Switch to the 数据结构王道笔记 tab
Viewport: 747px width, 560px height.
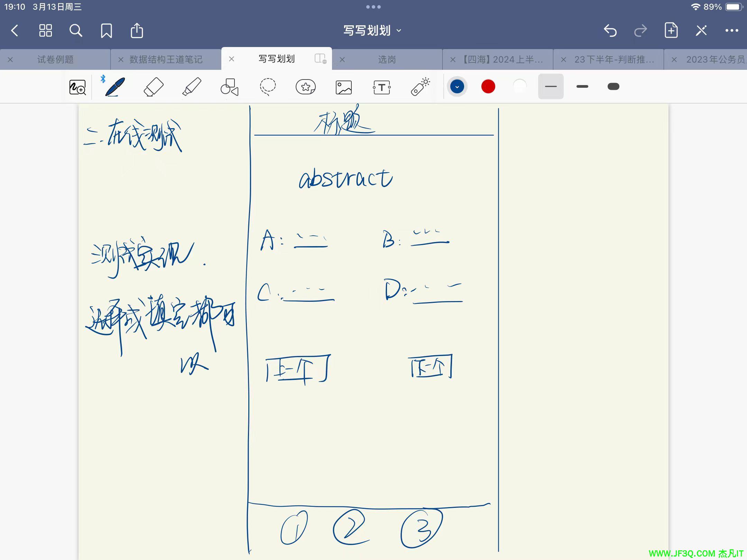166,59
